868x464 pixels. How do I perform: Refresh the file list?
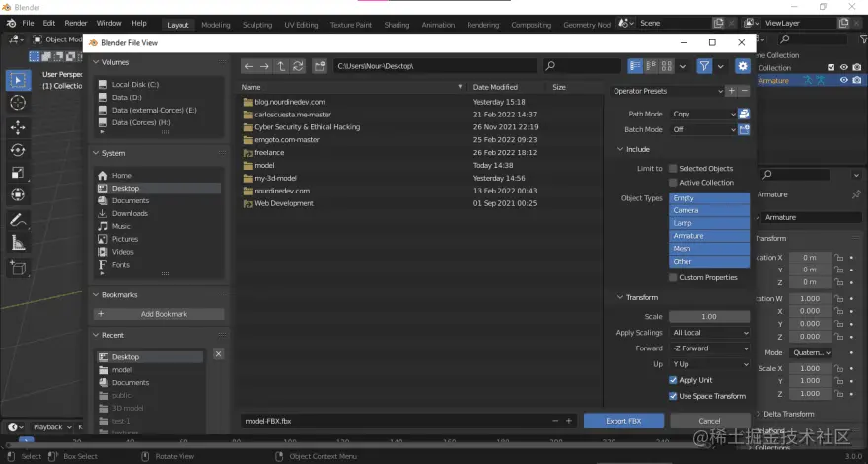tap(298, 66)
